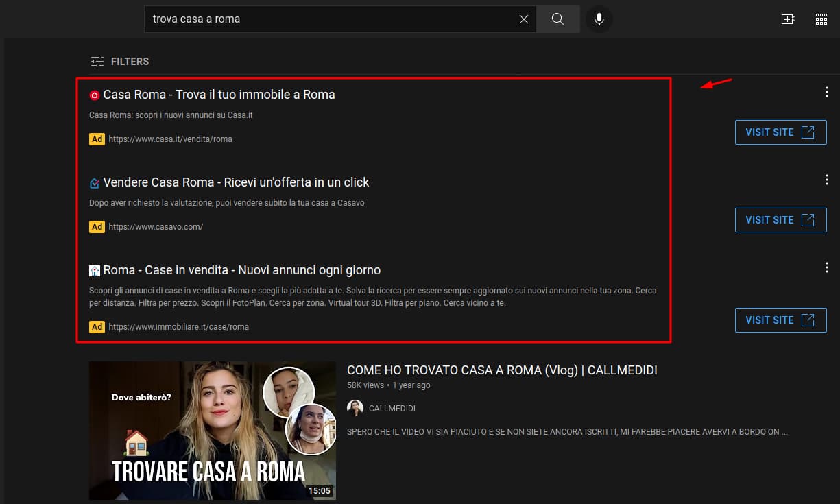Image resolution: width=840 pixels, height=504 pixels.
Task: Open the FILTERS options
Action: tap(120, 62)
